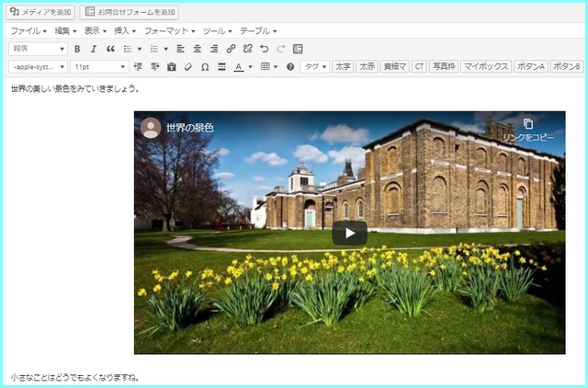This screenshot has height=388, width=588.
Task: Click the text 小さなことはどうでもよくなりますね。
Action: coord(75,377)
